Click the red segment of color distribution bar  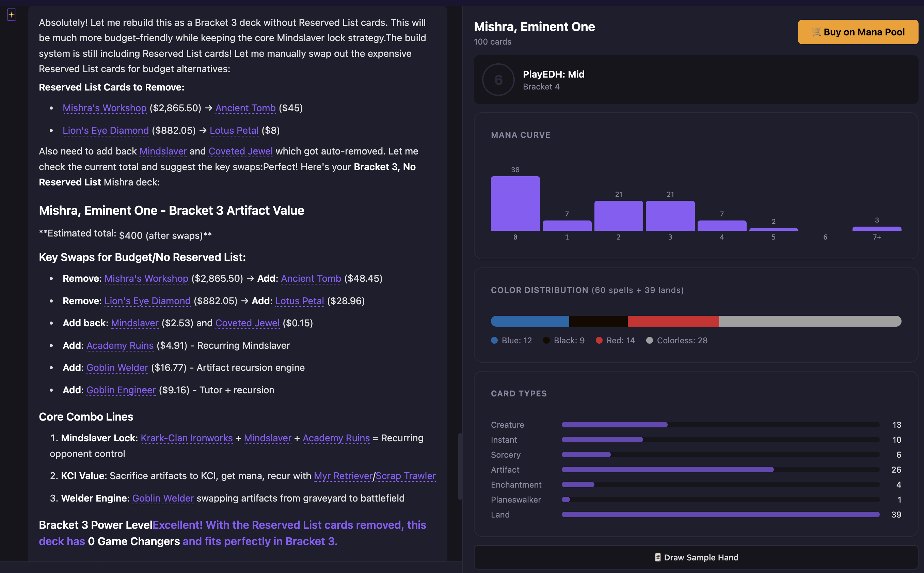pyautogui.click(x=673, y=321)
